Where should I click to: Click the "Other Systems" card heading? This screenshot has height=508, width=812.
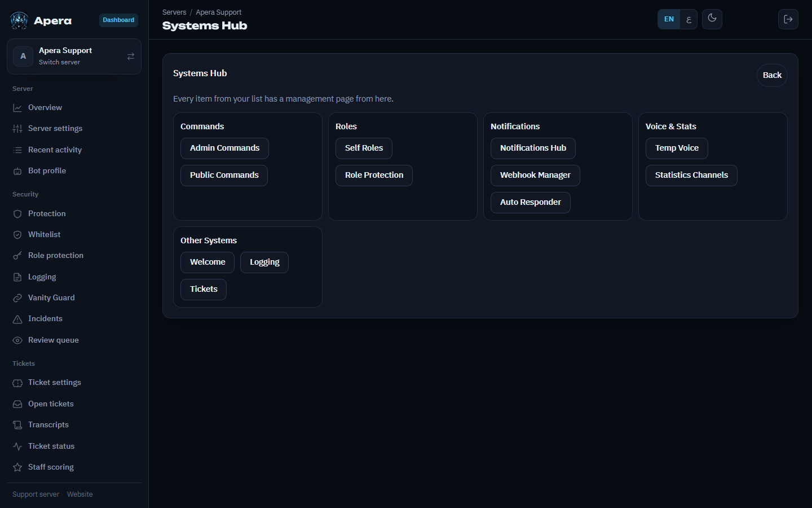coord(209,240)
